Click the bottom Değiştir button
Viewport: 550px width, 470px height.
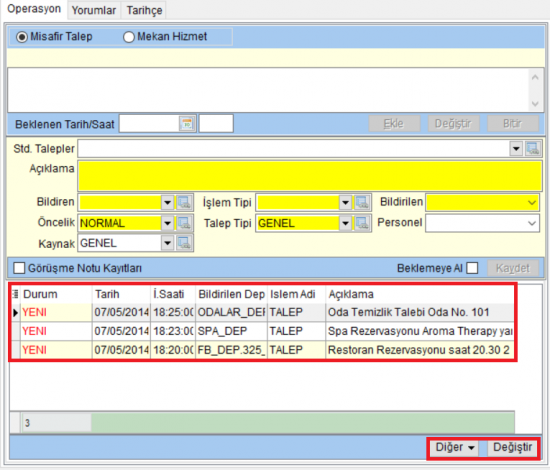click(512, 448)
